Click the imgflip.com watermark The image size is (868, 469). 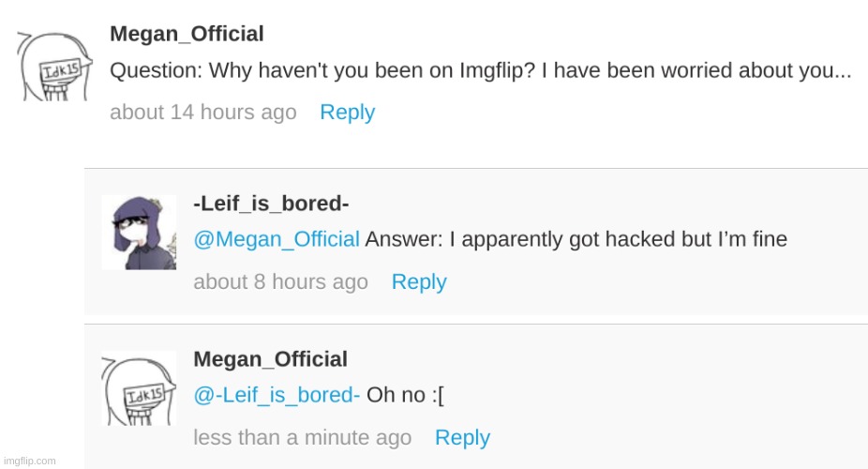click(30, 461)
